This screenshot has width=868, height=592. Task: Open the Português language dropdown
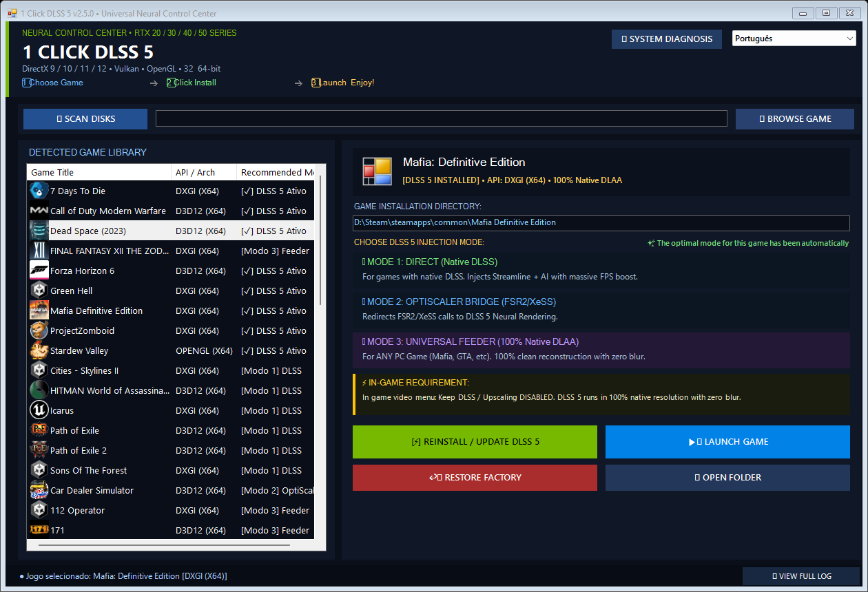point(794,39)
